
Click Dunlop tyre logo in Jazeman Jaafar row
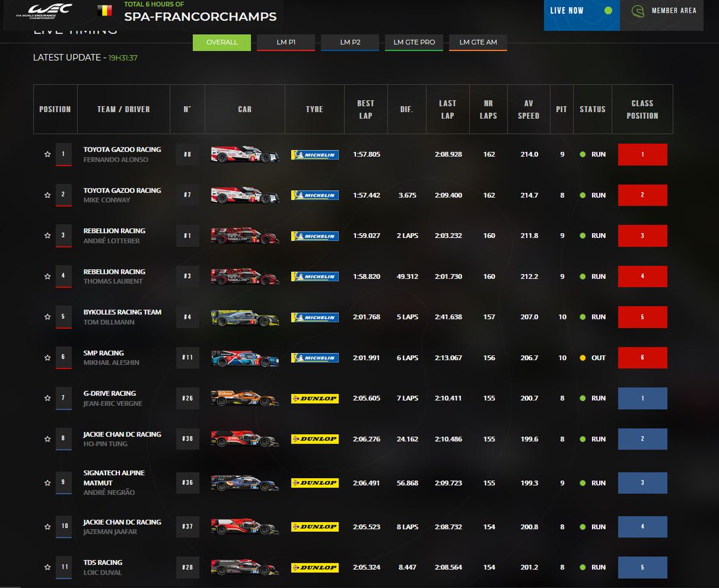tap(315, 527)
